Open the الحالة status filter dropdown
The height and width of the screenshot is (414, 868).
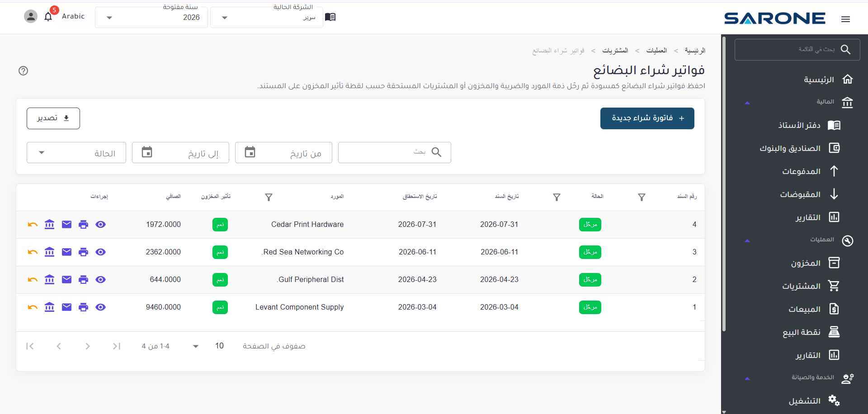click(x=76, y=153)
